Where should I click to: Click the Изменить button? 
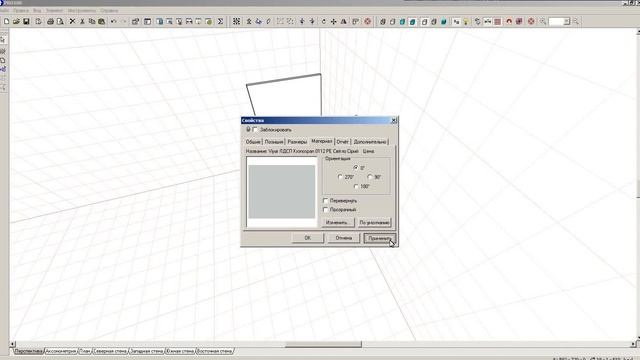pyautogui.click(x=337, y=222)
